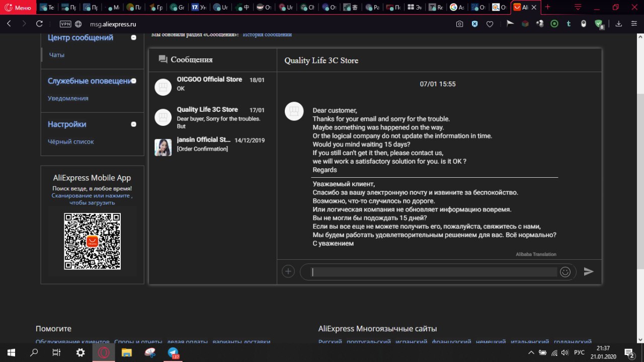Switch to the 'Pa' browser tab

tap(372, 8)
